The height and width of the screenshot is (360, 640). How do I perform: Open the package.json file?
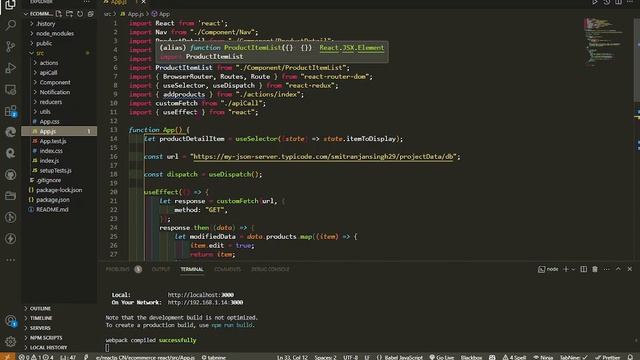53,200
